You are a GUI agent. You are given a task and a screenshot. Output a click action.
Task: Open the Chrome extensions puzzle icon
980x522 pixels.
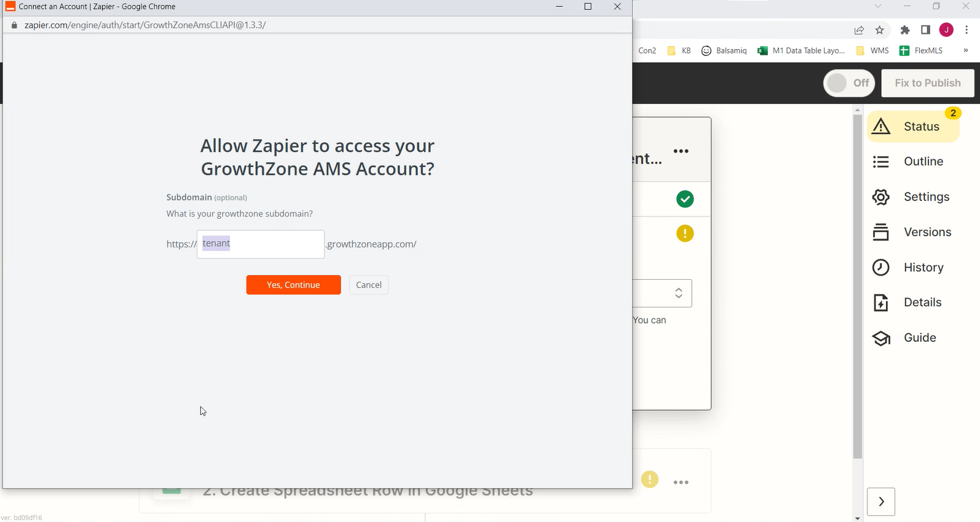pyautogui.click(x=904, y=30)
